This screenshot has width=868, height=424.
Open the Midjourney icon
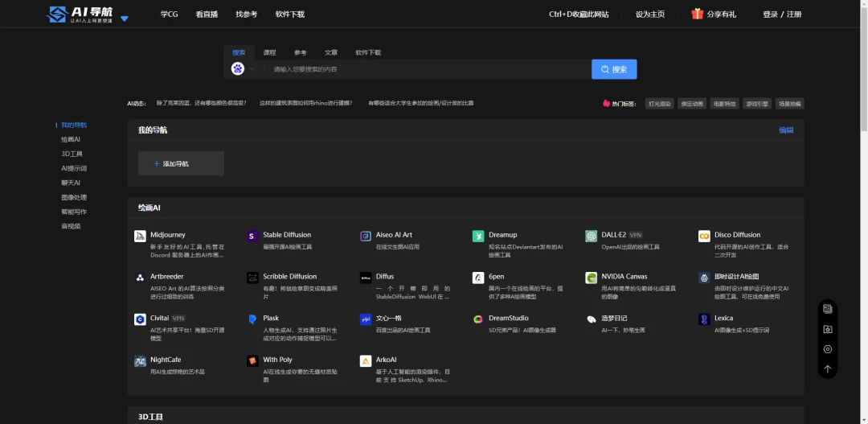click(140, 236)
